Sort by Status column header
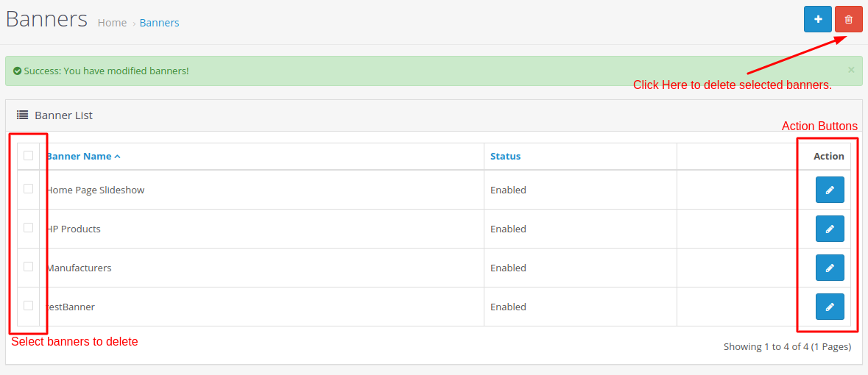This screenshot has height=375, width=868. coord(505,156)
